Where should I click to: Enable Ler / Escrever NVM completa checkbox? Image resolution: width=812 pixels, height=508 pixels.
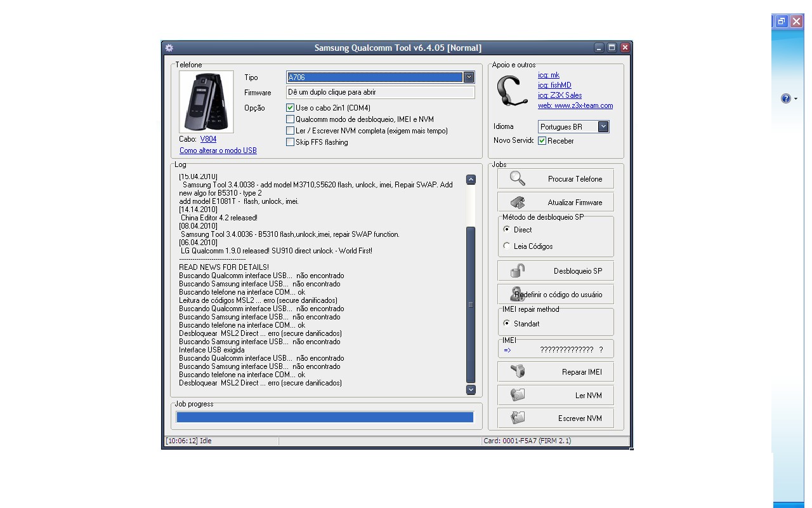click(x=291, y=131)
